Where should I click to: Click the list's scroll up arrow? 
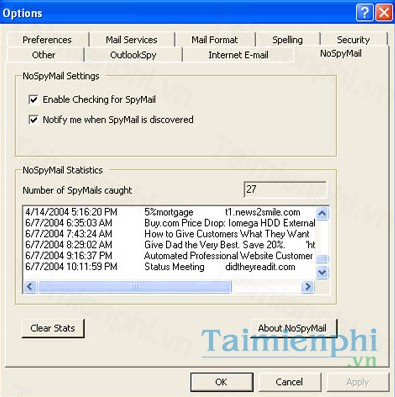(322, 213)
